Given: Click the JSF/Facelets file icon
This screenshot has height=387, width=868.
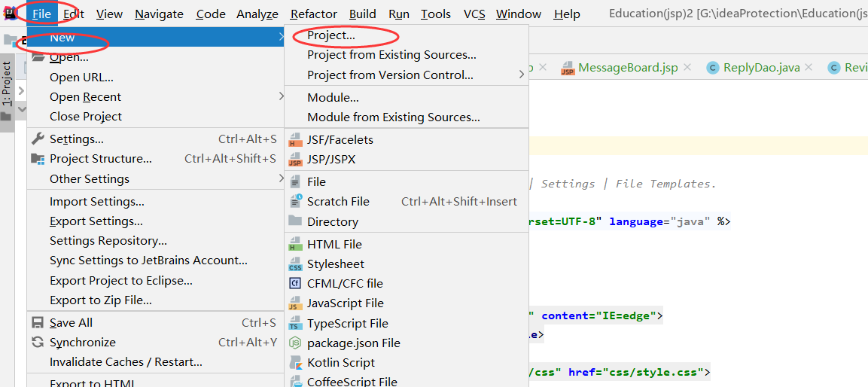Looking at the screenshot, I should coord(296,140).
